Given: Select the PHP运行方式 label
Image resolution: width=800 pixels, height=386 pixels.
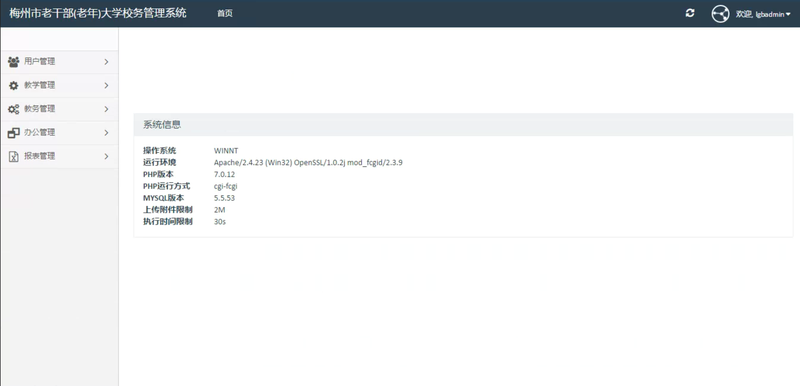Looking at the screenshot, I should pyautogui.click(x=166, y=186).
